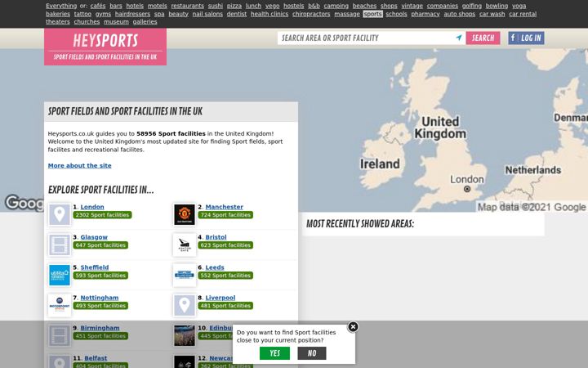The image size is (588, 368).
Task: Click the Glasgow thumbnail image
Action: coord(60,245)
